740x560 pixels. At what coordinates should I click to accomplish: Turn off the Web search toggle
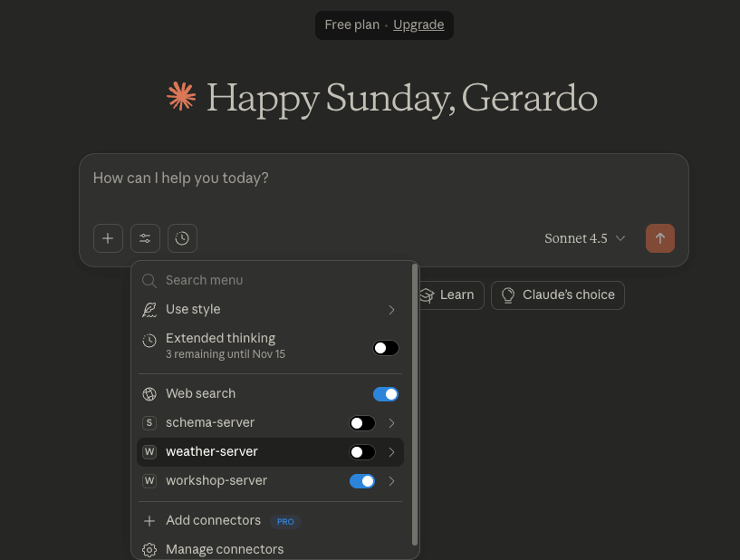(x=386, y=394)
